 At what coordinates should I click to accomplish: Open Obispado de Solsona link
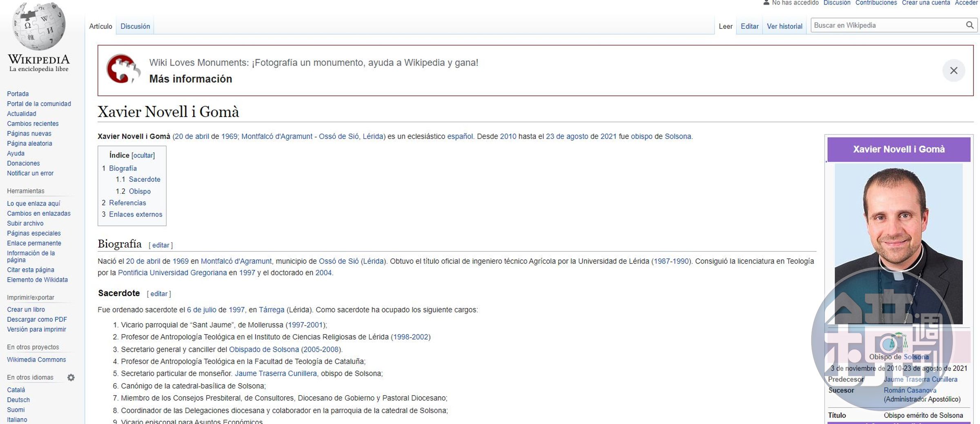[264, 350]
